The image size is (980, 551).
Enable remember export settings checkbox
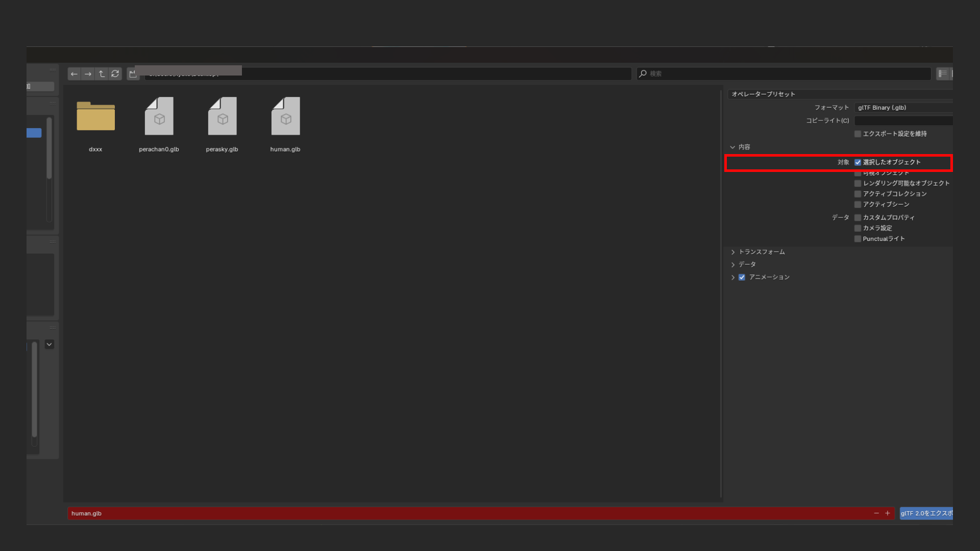(x=857, y=134)
